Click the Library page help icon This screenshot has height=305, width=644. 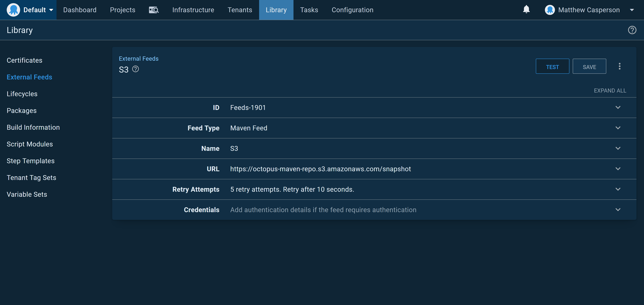pos(632,30)
